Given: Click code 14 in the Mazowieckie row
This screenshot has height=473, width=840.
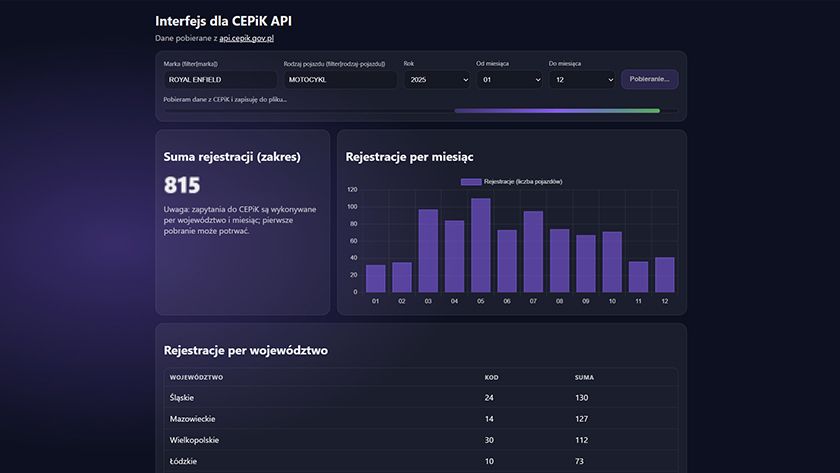Looking at the screenshot, I should point(489,419).
